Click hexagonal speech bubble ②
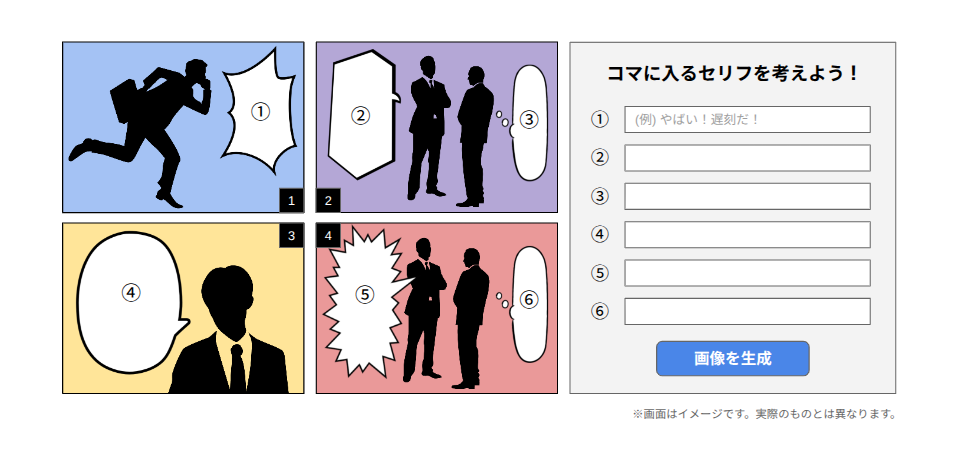 pyautogui.click(x=360, y=115)
